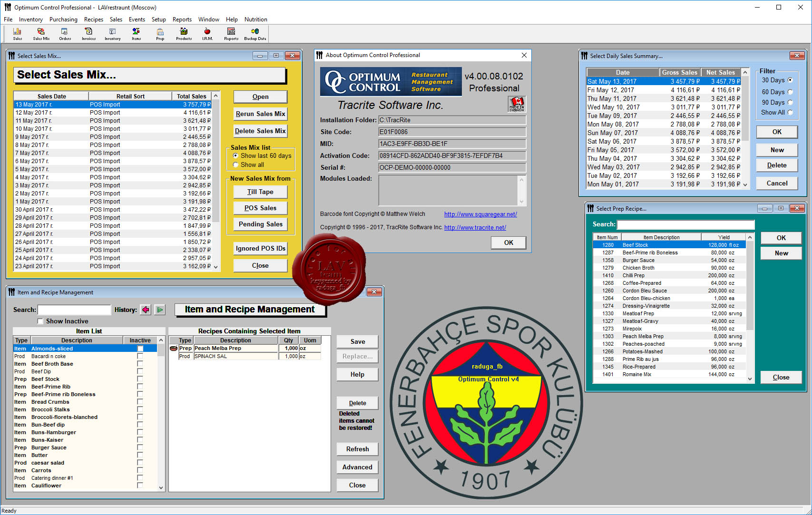Image resolution: width=812 pixels, height=515 pixels.
Task: Sort by the Sales Date column header
Action: 51,96
